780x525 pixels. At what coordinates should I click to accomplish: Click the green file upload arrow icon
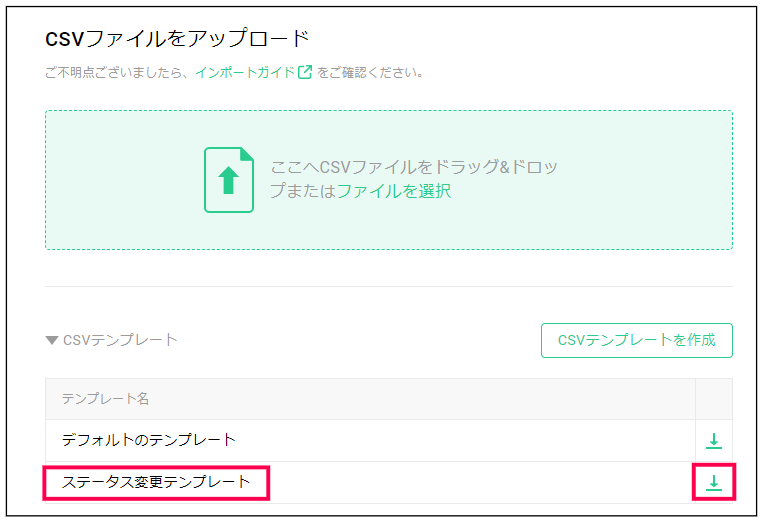click(229, 180)
